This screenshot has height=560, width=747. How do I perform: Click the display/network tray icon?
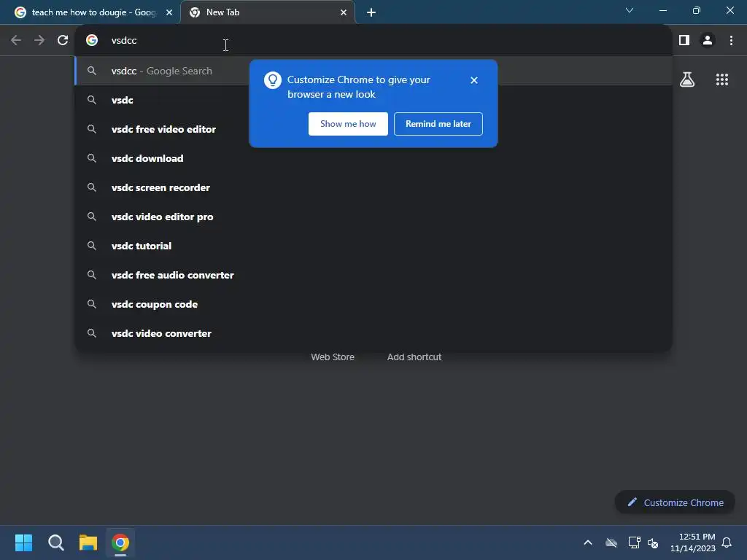click(x=634, y=542)
